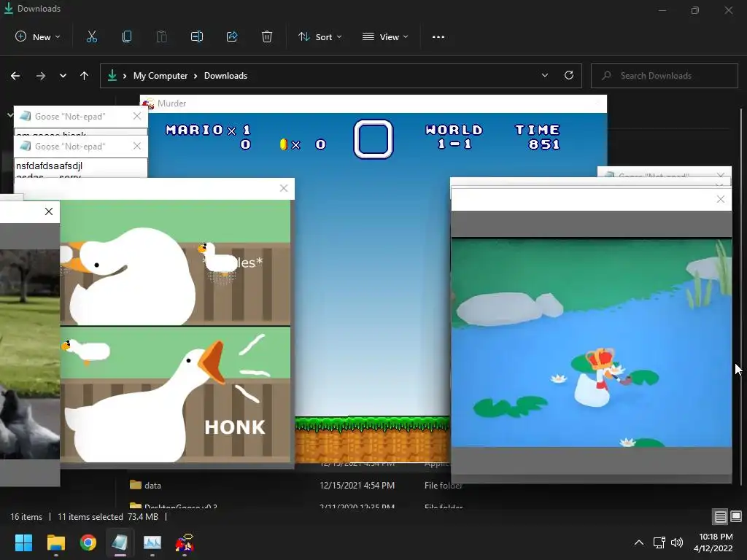Open the resource monitor taskbar icon

[x=152, y=542]
